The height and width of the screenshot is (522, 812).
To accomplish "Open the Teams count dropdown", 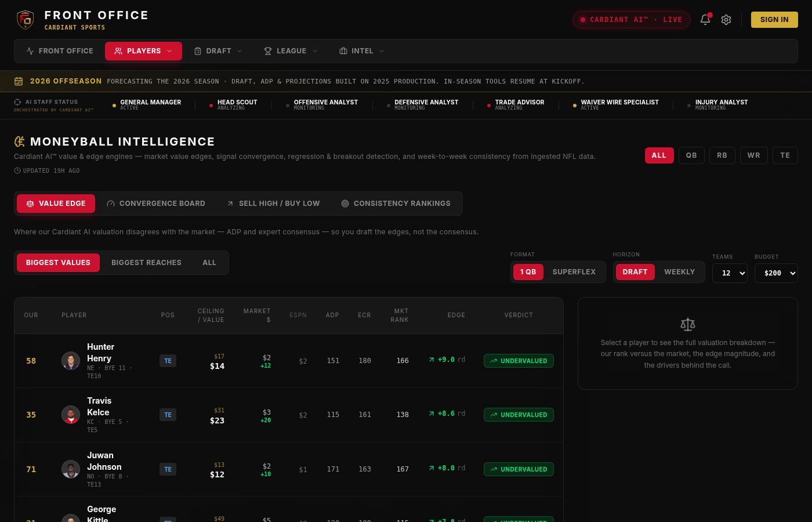I will 730,273.
